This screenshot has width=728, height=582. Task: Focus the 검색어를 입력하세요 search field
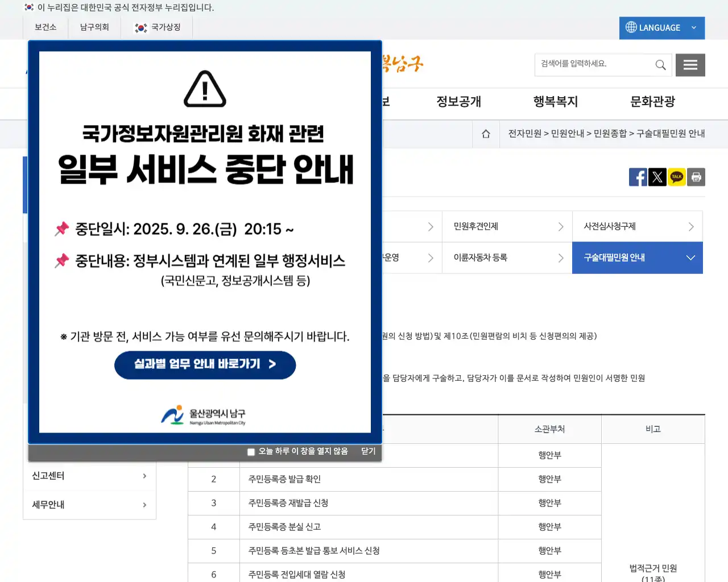click(x=594, y=65)
